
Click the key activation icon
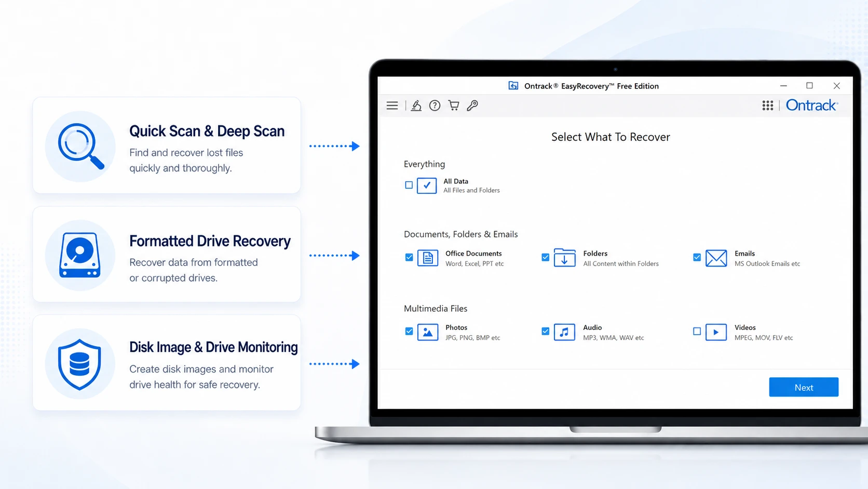[x=472, y=105]
